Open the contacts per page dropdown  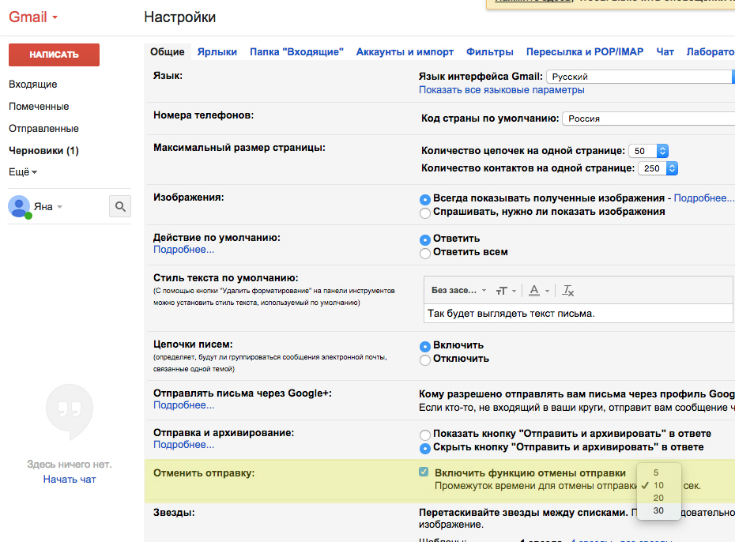pyautogui.click(x=653, y=169)
